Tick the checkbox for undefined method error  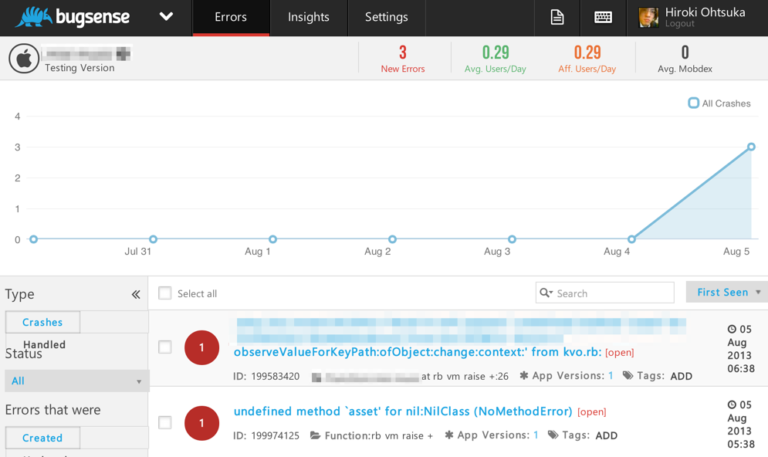pos(165,423)
